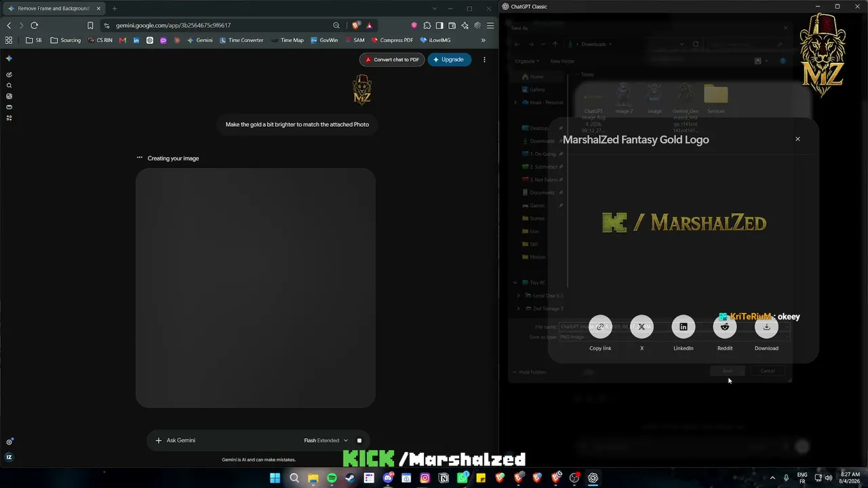The width and height of the screenshot is (868, 488).
Task: Open the Windows Start menu
Action: click(x=275, y=478)
